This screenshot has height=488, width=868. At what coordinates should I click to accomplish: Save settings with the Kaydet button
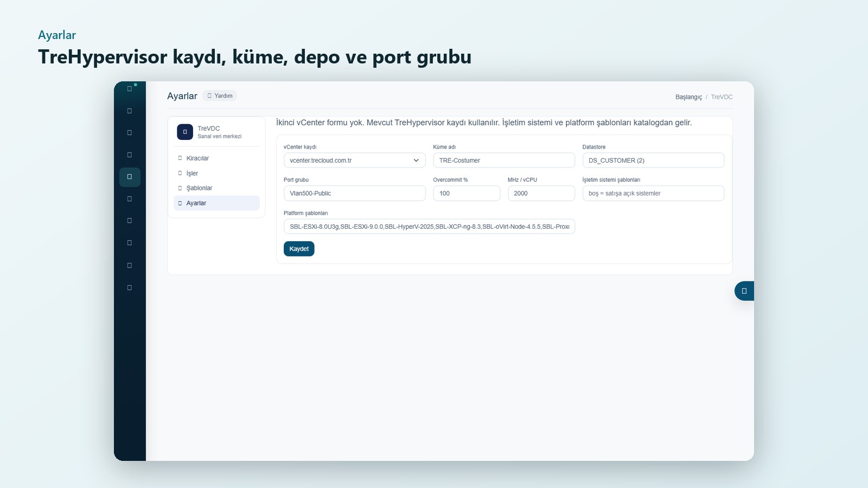click(299, 249)
